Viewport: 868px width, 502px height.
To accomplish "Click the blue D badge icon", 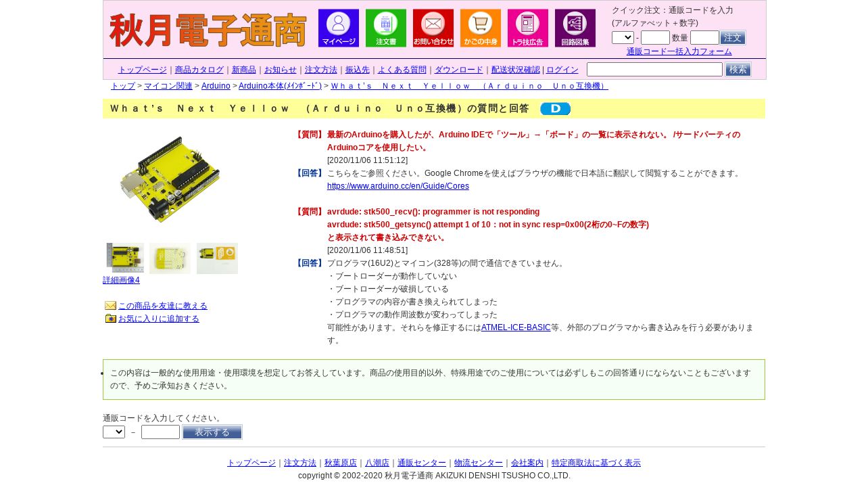I will 556,109.
